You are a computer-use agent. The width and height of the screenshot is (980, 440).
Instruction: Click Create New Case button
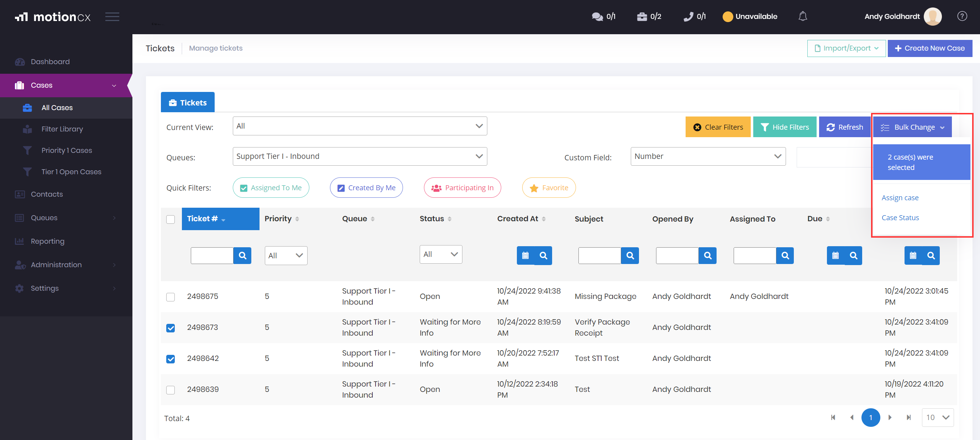pos(930,48)
